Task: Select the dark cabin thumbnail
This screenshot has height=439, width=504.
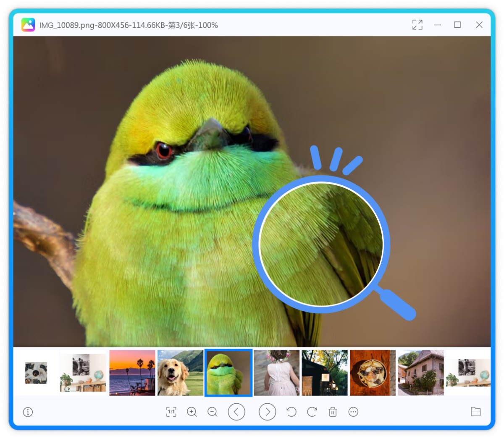Action: [x=325, y=373]
